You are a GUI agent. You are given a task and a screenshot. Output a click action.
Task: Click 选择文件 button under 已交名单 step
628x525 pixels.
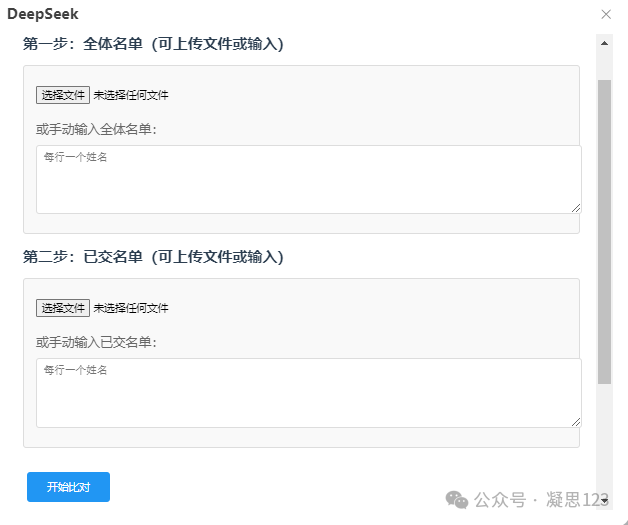click(x=63, y=308)
